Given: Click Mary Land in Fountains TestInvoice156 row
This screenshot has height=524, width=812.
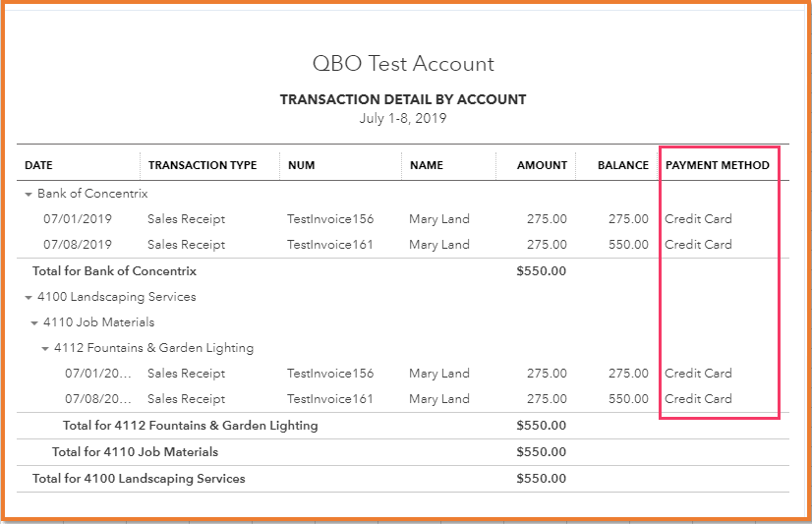Looking at the screenshot, I should [x=439, y=374].
